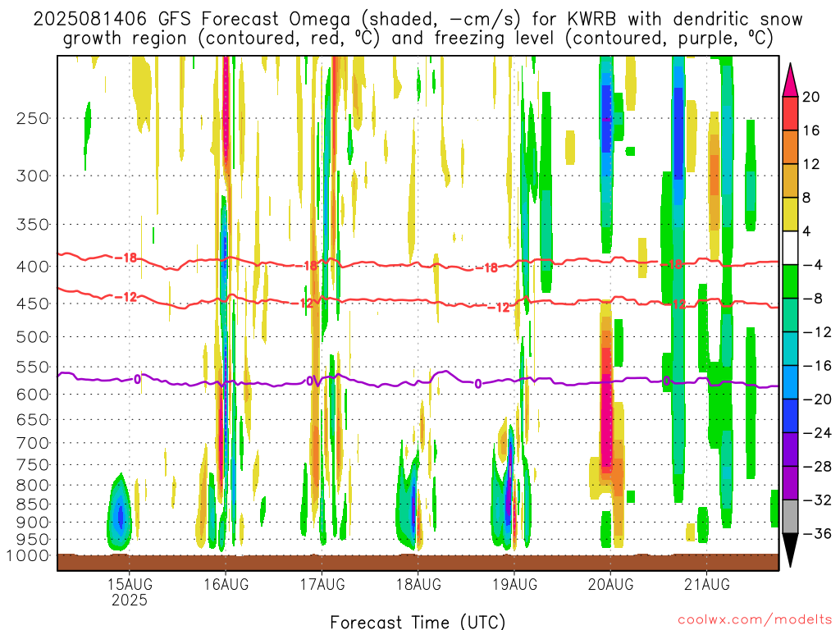Select the 950 pressure level label
Viewport: 840px width, 630px height.
(x=33, y=540)
